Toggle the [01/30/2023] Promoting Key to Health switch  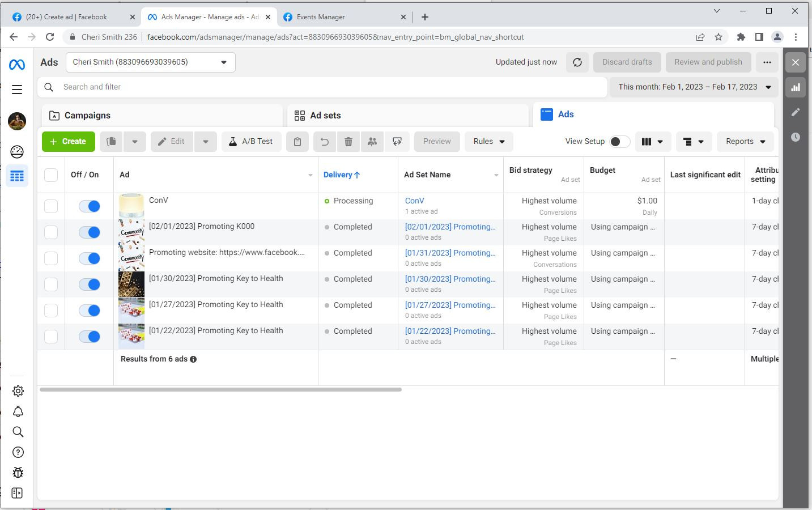click(90, 284)
